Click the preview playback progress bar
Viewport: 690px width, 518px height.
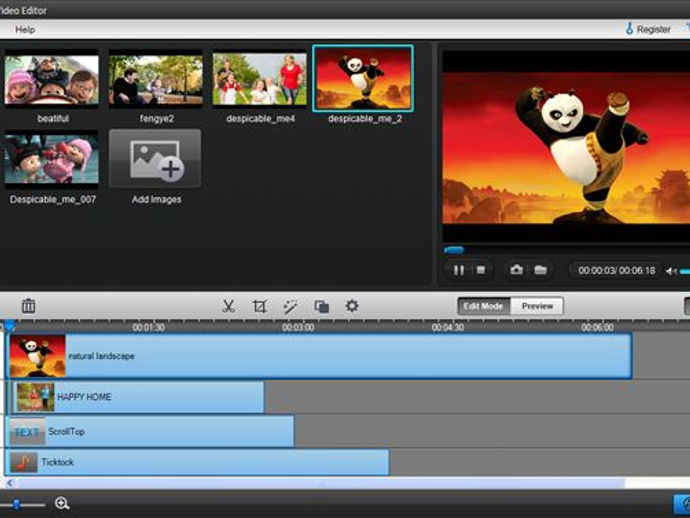pyautogui.click(x=566, y=250)
